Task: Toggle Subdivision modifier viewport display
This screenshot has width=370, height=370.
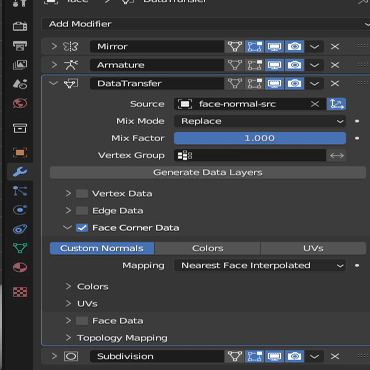Action: [x=274, y=356]
